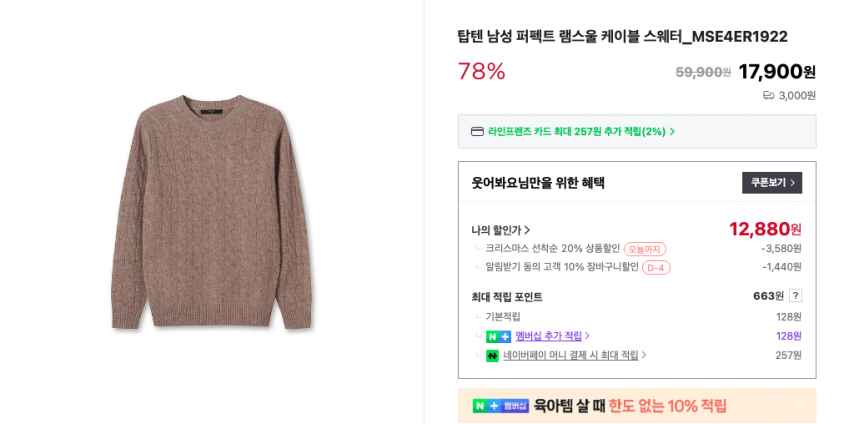Click the 슈아템 살 때 한도 없는 10% 적립 banner text

(630, 406)
